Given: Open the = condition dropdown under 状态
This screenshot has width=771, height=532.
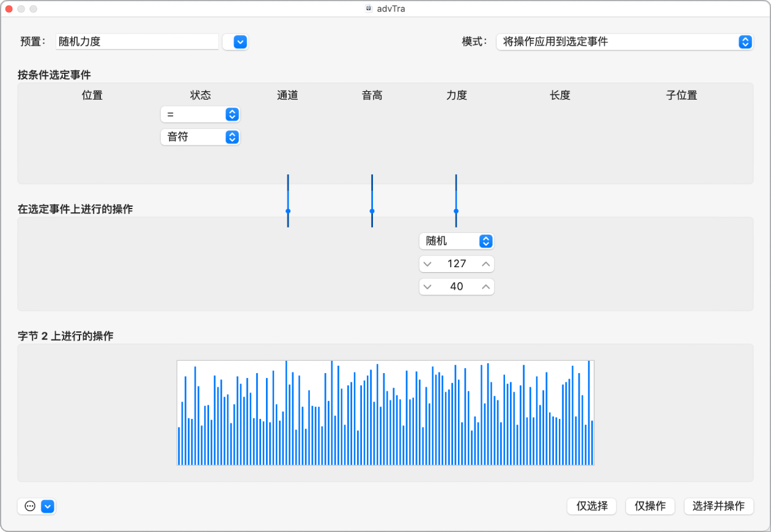Looking at the screenshot, I should (x=200, y=114).
